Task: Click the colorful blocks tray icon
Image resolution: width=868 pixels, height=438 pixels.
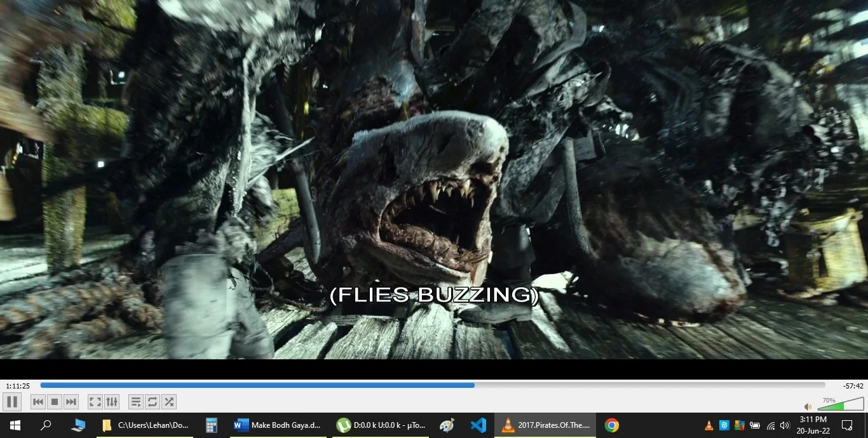Action: click(740, 425)
